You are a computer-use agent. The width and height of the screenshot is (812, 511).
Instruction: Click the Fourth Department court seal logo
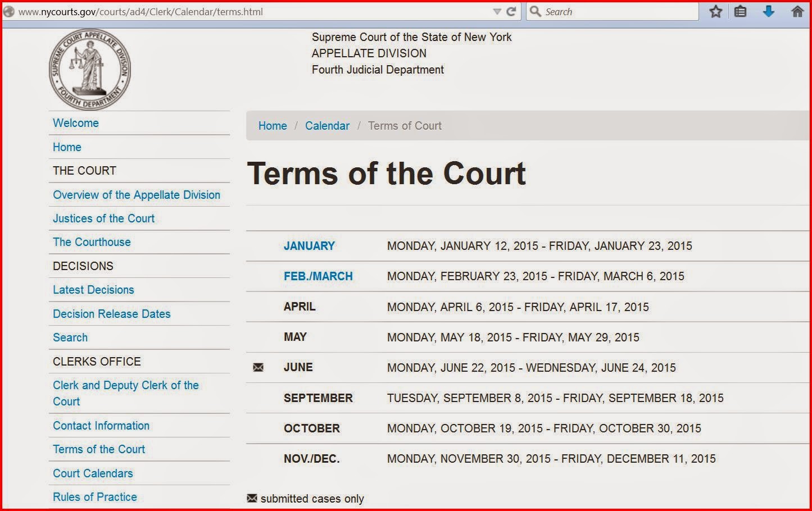(90, 70)
